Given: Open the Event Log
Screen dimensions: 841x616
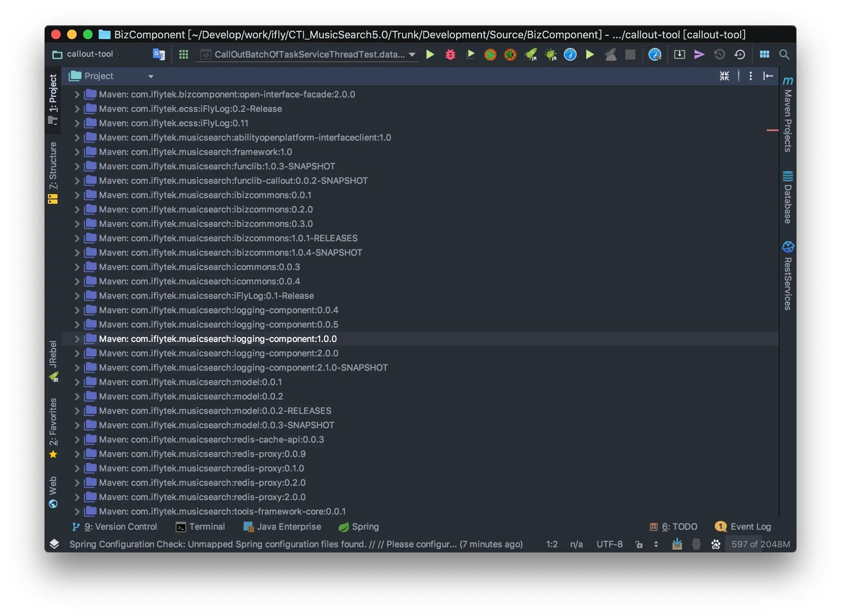Looking at the screenshot, I should (x=744, y=527).
